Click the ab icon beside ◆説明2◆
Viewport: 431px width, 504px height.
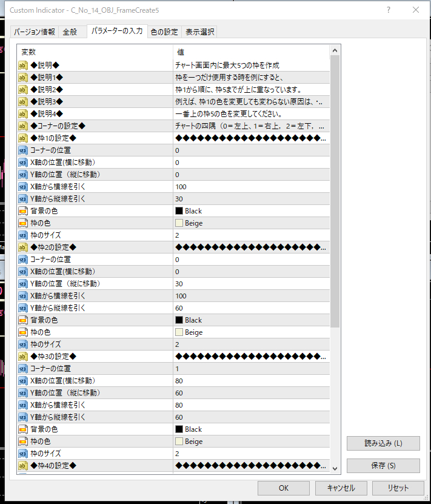point(23,90)
